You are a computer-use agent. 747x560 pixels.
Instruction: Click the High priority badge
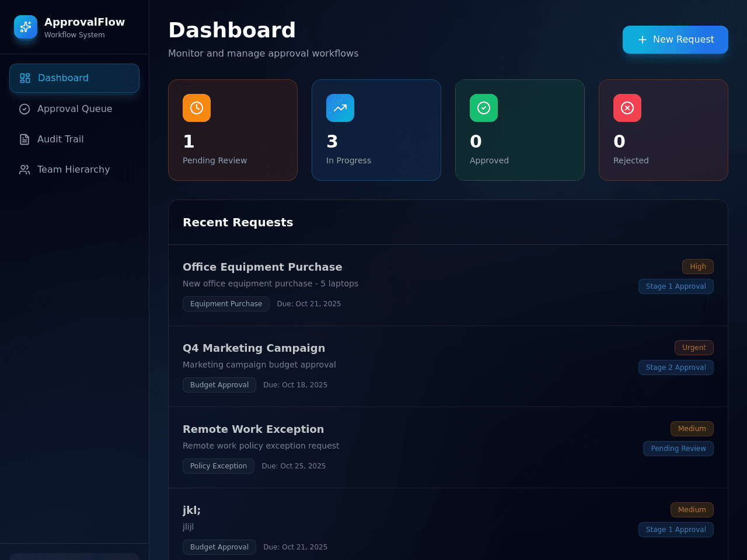click(x=698, y=267)
